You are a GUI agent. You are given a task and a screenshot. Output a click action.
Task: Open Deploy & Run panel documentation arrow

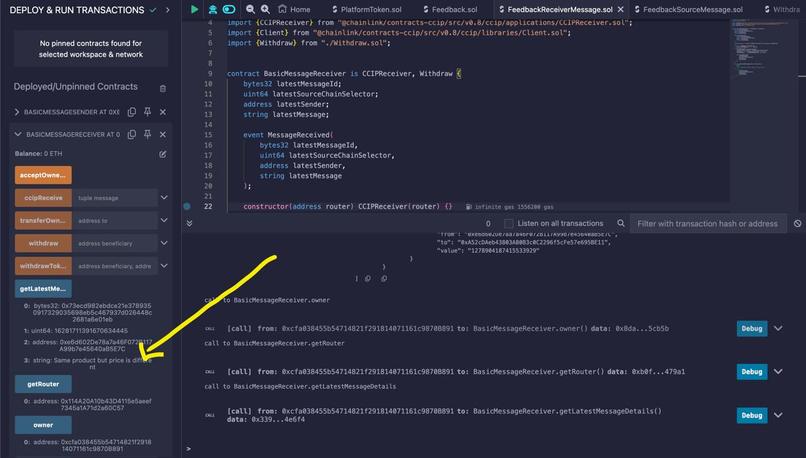[x=168, y=10]
